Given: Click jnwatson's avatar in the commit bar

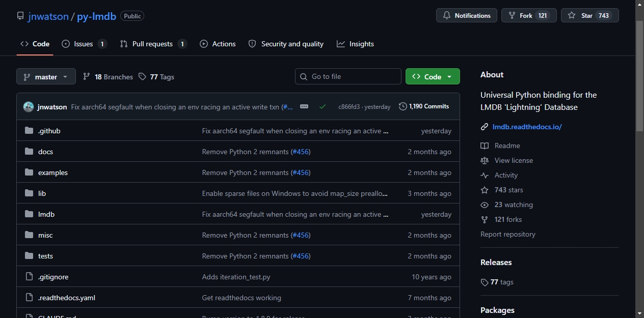Looking at the screenshot, I should 29,107.
